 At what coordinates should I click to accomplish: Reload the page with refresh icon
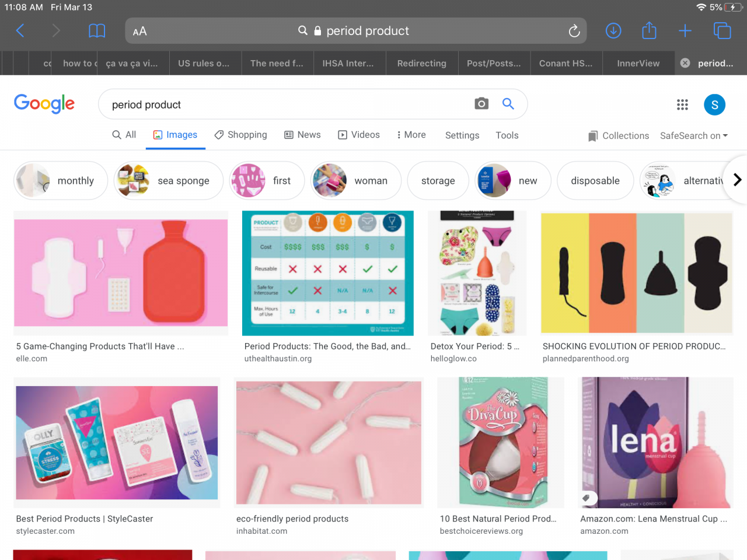tap(574, 31)
